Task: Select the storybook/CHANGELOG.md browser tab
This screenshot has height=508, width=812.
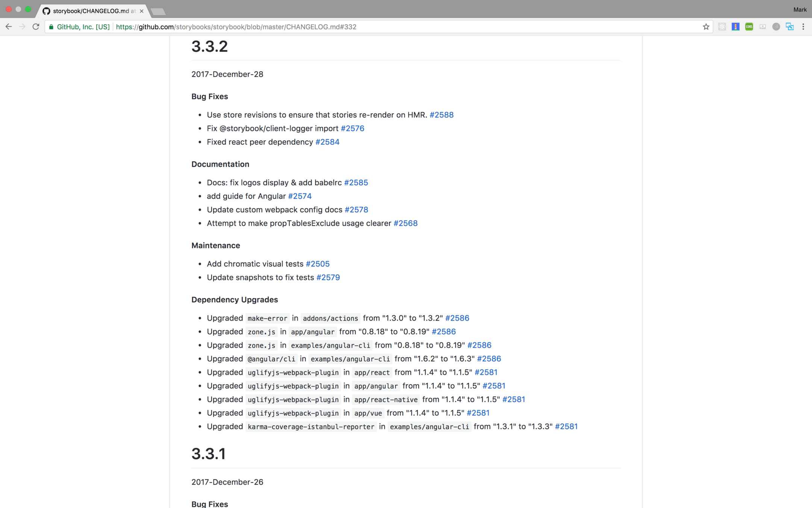Action: pos(90,11)
